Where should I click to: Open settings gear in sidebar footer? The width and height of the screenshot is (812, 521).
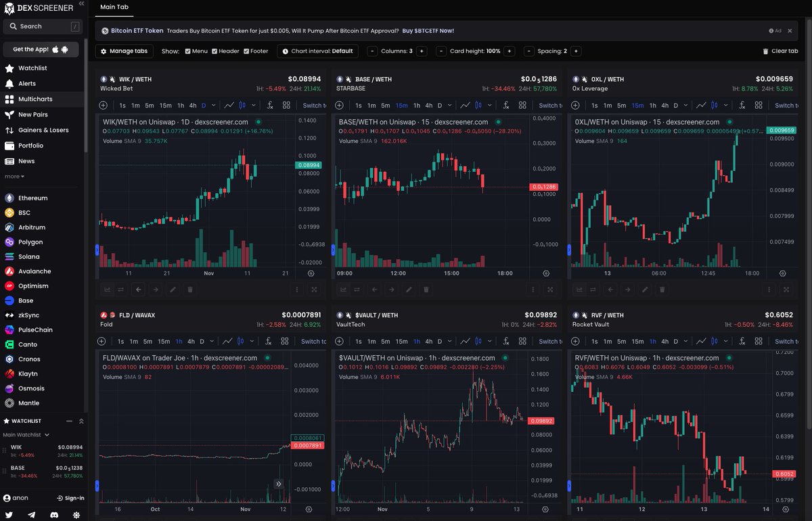tap(76, 515)
